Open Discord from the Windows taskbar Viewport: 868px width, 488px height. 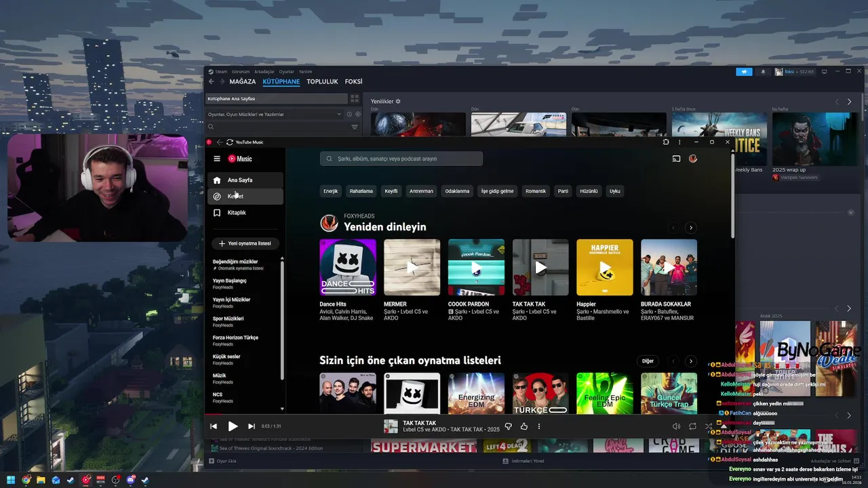[x=130, y=480]
